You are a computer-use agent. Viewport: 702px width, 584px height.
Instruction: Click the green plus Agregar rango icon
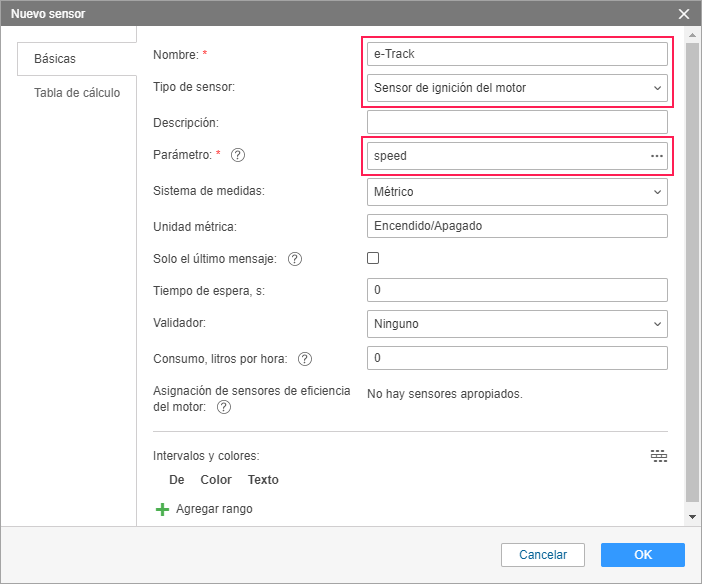tap(162, 509)
